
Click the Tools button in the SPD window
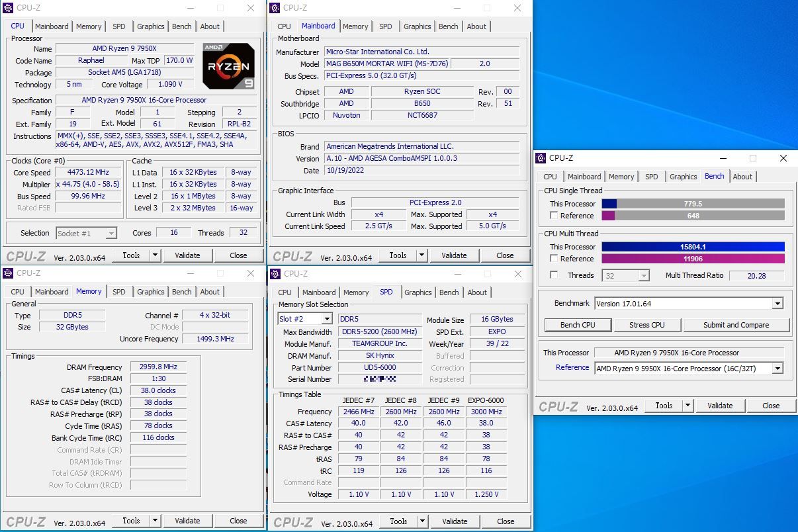398,521
